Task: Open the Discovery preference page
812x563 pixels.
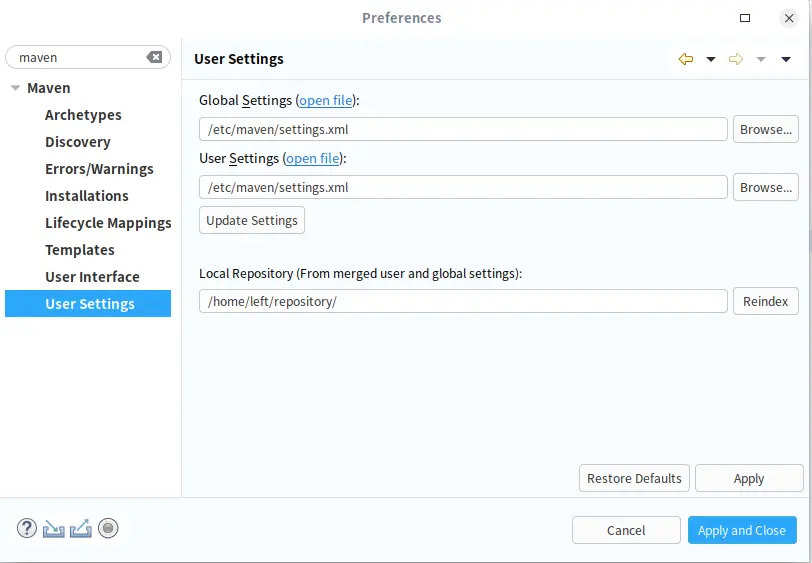Action: tap(78, 142)
